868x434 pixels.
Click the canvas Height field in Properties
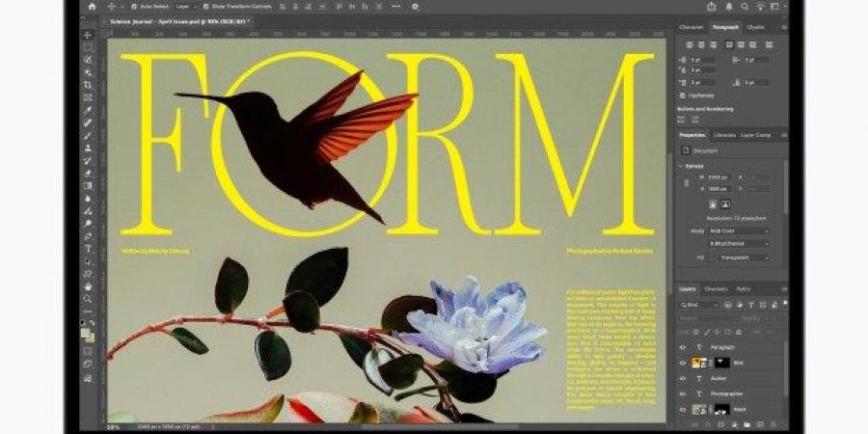click(719, 189)
